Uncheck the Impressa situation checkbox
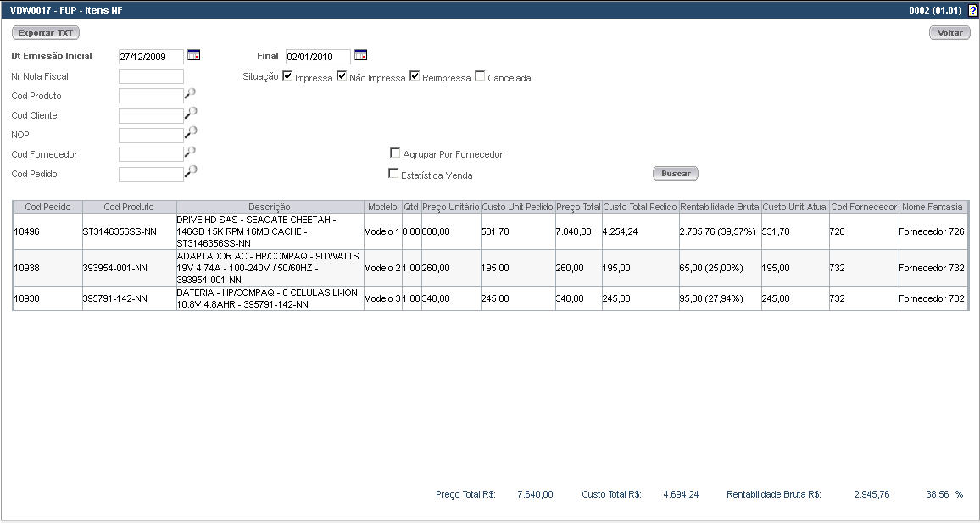Screen dimensions: 980x523 tap(287, 76)
